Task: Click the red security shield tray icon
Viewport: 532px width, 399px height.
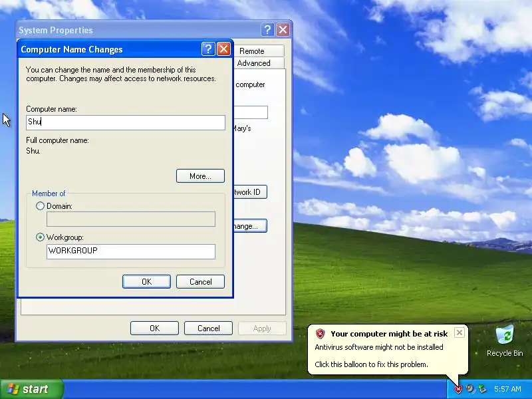Action: coord(458,389)
